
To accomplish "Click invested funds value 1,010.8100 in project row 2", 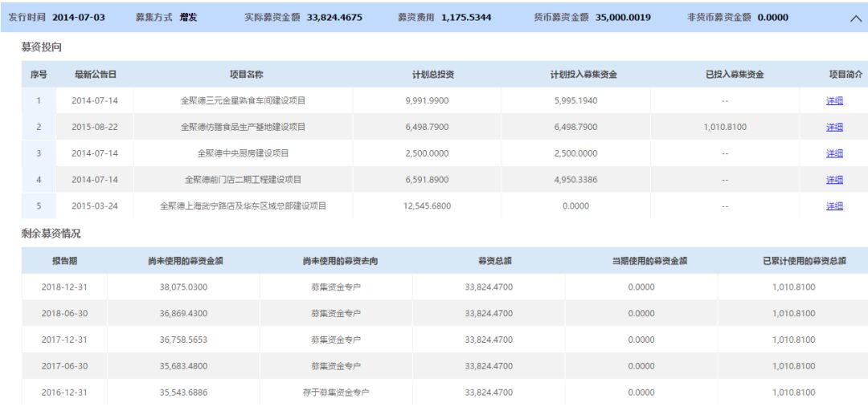I will click(725, 127).
